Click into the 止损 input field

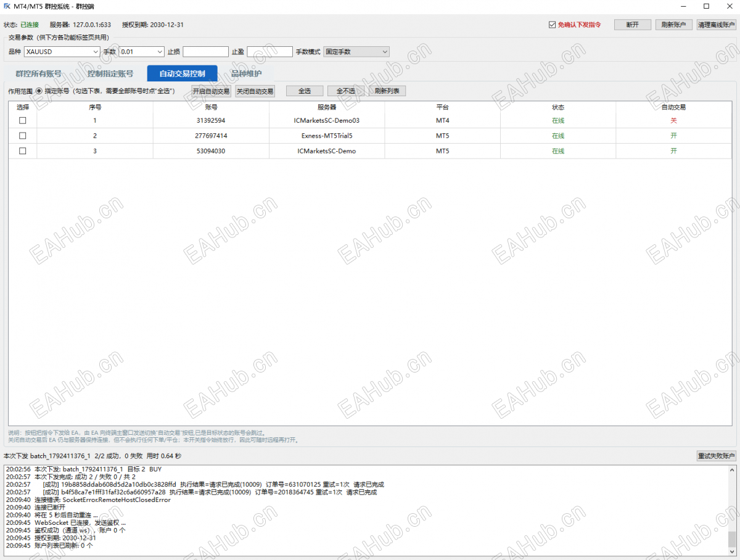205,52
